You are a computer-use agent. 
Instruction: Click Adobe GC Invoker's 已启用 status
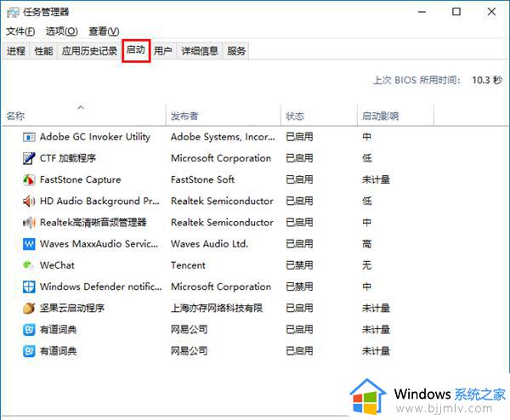[x=299, y=137]
